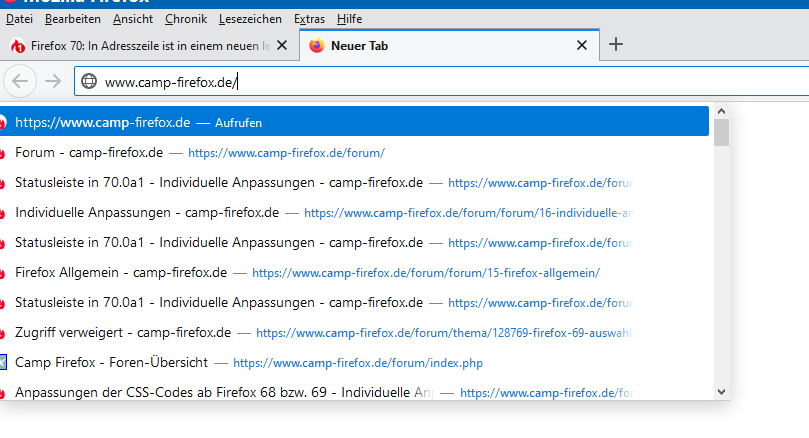Screen dimensions: 809x438
Task: Open the Bearbeiten menu
Action: tap(73, 19)
